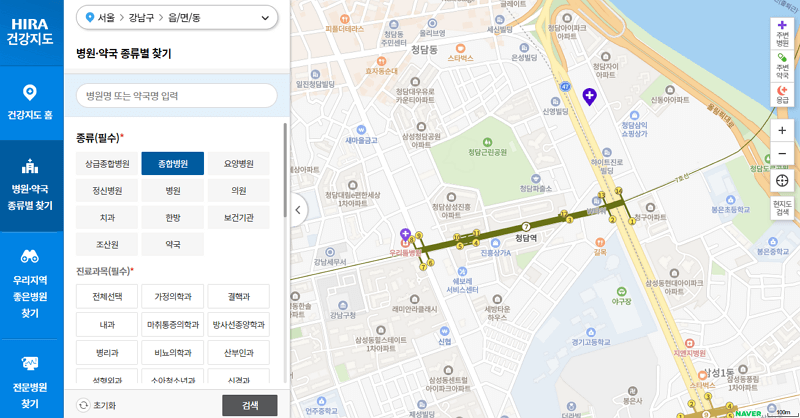The image size is (800, 418).
Task: Choose 결핵과 department
Action: point(238,297)
